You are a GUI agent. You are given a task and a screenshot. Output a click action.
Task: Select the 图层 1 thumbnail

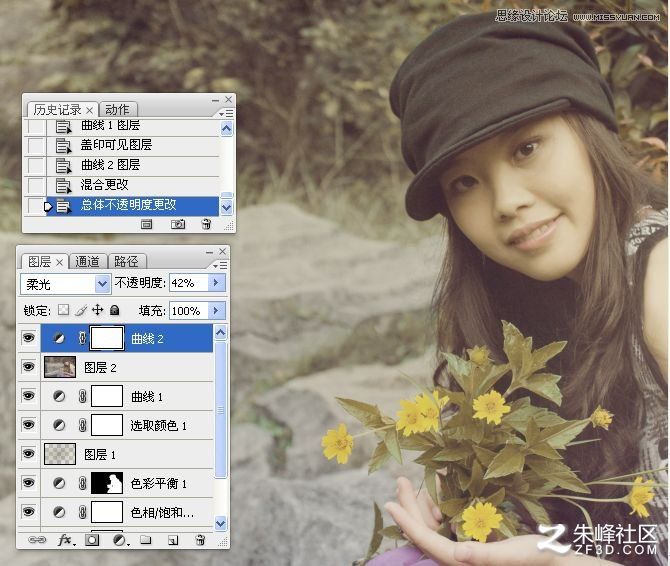(x=60, y=454)
